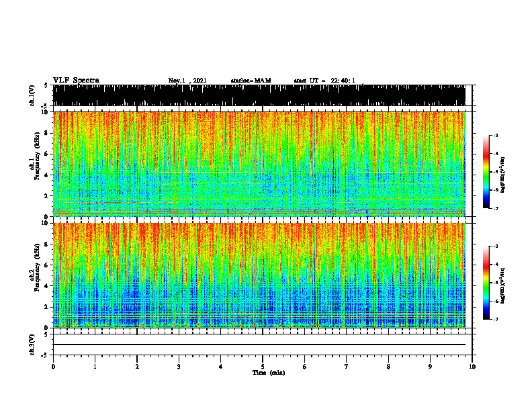Click the "station=MAM" header label
The image size is (532, 411).
(251, 81)
